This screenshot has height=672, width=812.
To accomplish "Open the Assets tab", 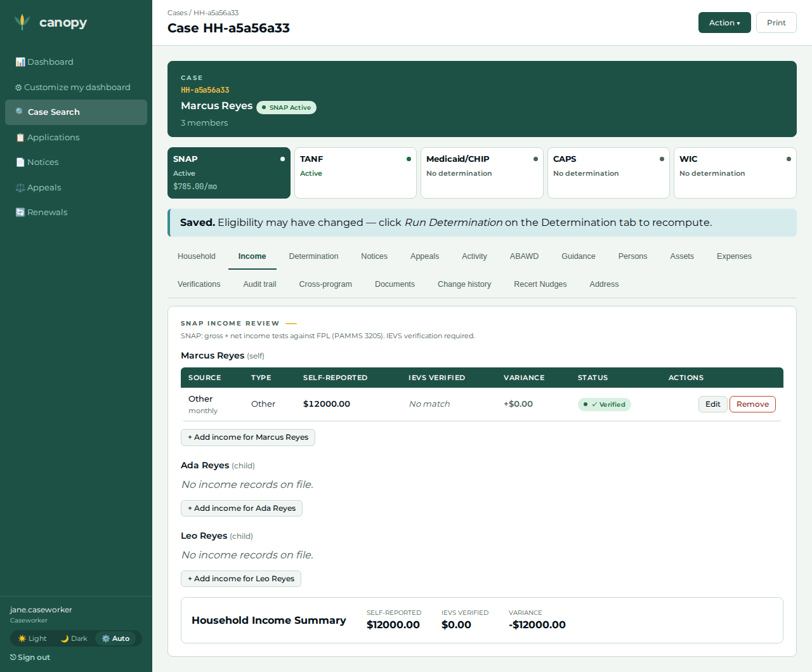I will pyautogui.click(x=682, y=256).
